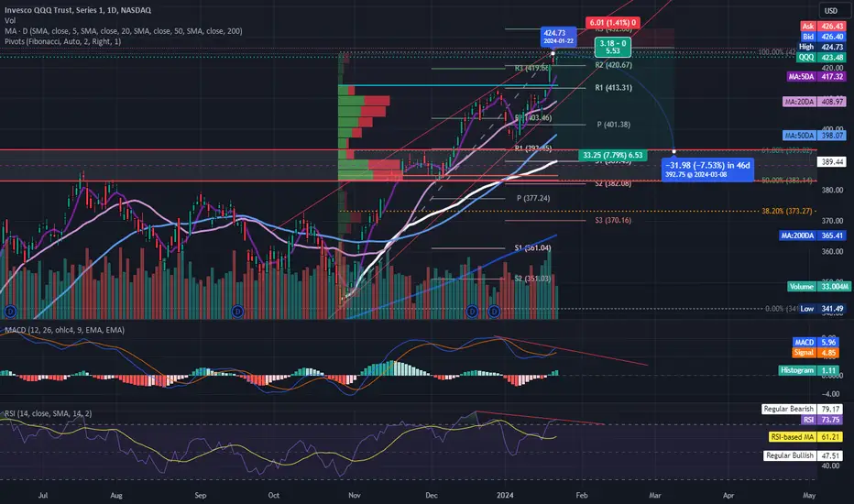The width and height of the screenshot is (854, 504).
Task: Click the MA:20DA 408.97 label
Action: pyautogui.click(x=815, y=102)
